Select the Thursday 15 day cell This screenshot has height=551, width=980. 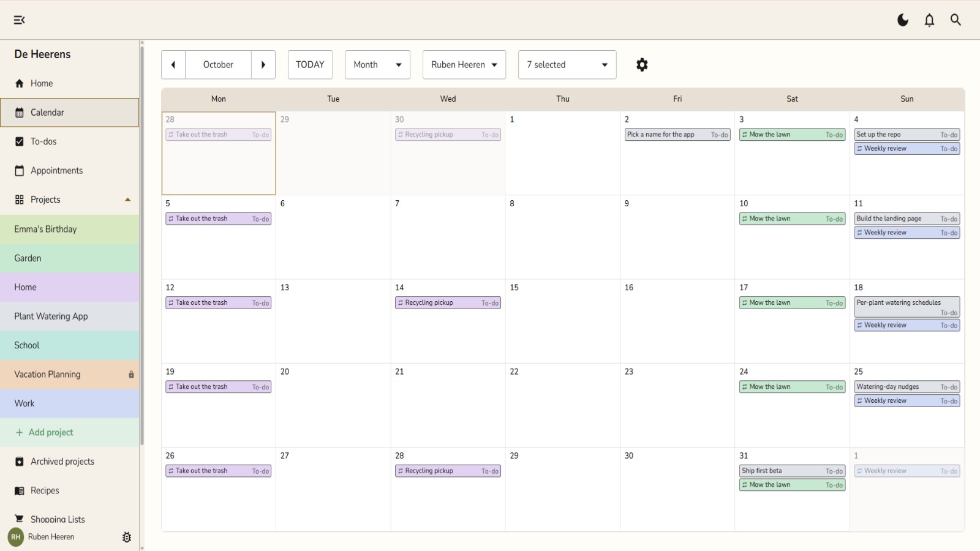[x=563, y=321]
